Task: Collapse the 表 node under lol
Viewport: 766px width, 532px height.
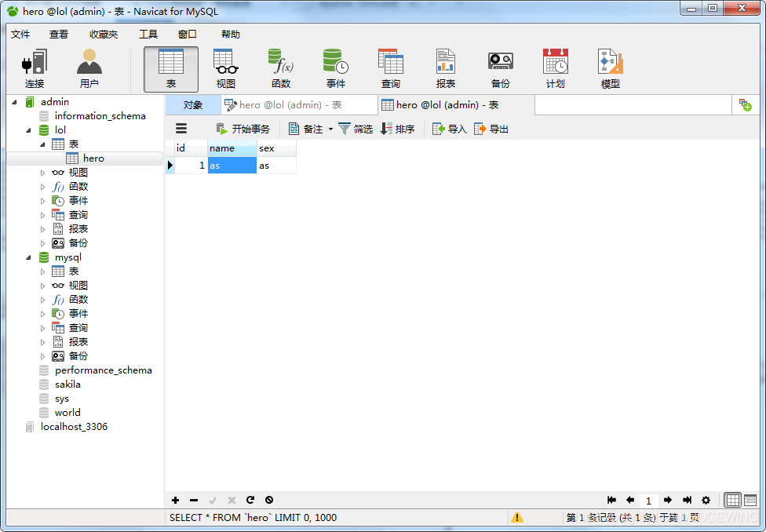Action: (x=42, y=144)
